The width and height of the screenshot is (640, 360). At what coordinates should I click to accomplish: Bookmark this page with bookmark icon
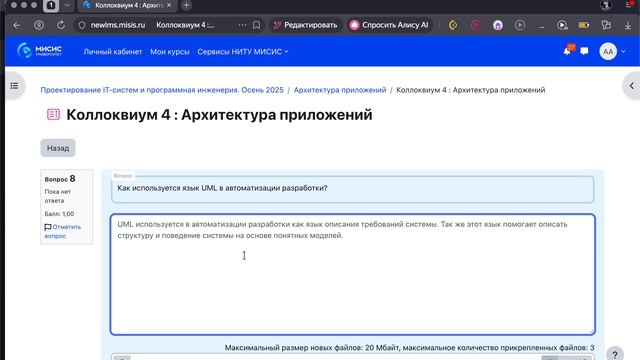coord(256,25)
